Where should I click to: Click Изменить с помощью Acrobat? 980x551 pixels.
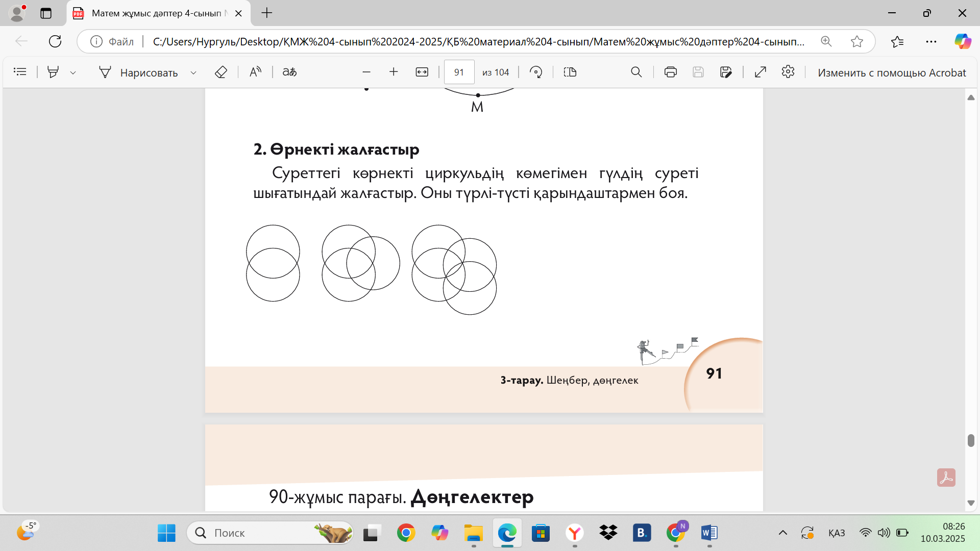[x=891, y=72]
